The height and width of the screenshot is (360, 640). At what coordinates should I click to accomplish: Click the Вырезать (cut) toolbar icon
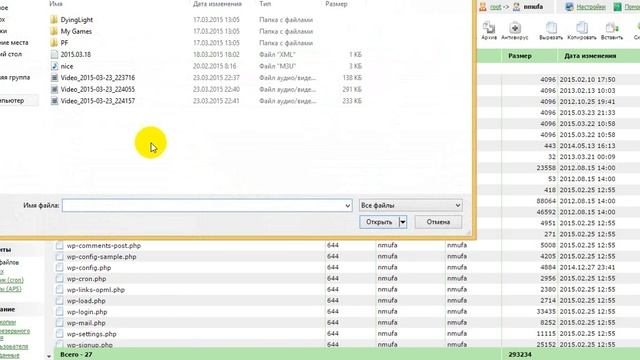[x=551, y=28]
